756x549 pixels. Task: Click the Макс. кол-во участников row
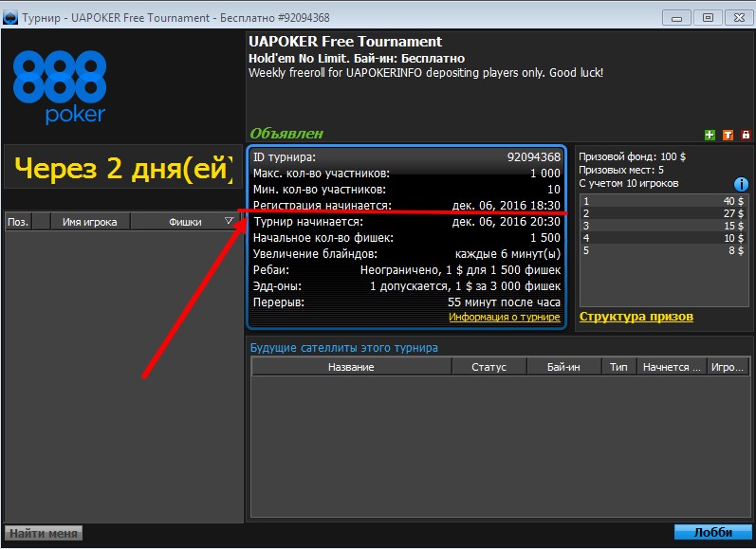pyautogui.click(x=406, y=173)
